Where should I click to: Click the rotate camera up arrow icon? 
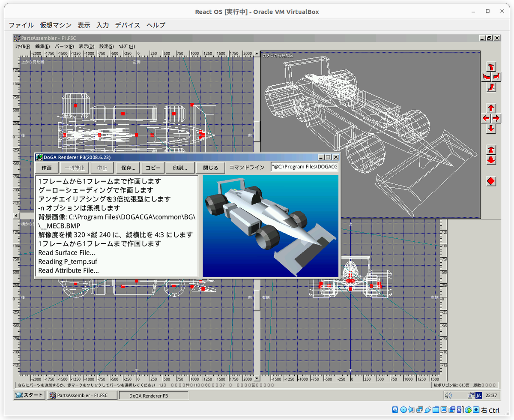pos(491,67)
